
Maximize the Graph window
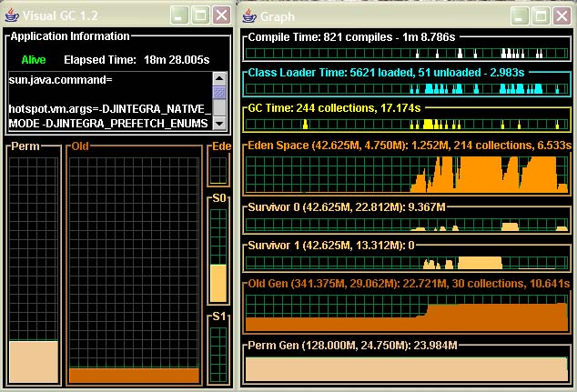pos(541,15)
